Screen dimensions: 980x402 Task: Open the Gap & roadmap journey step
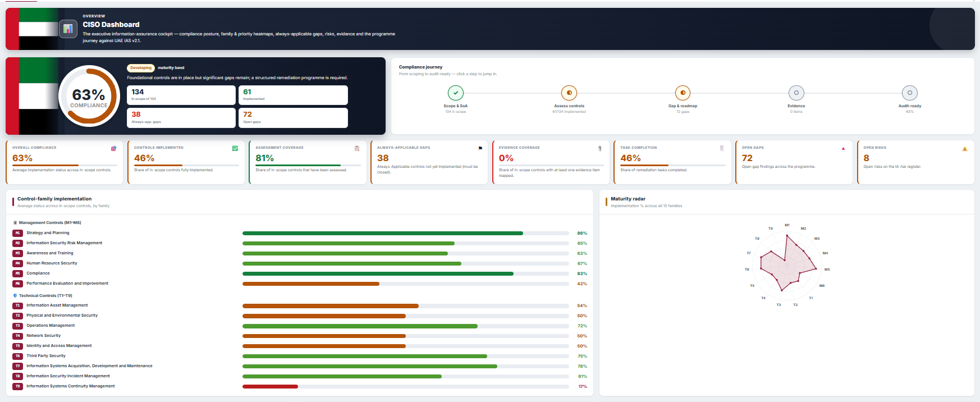point(683,93)
